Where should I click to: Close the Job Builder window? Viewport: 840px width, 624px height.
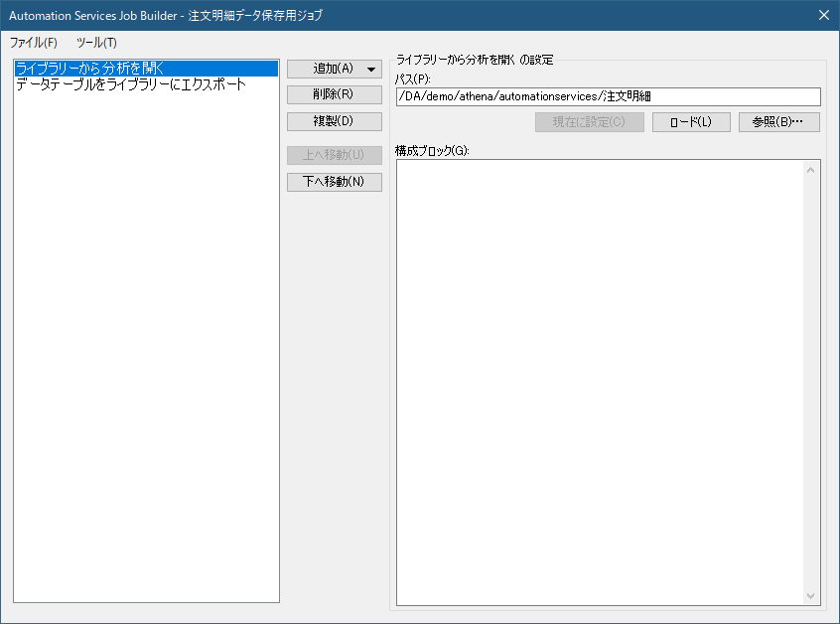click(824, 15)
